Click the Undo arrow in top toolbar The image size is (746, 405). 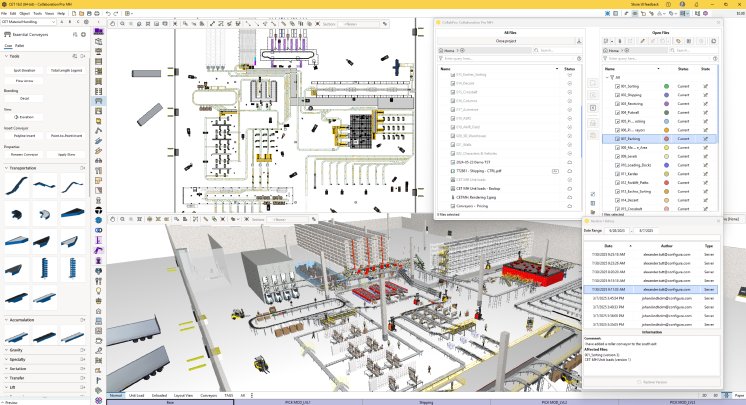tap(108, 13)
